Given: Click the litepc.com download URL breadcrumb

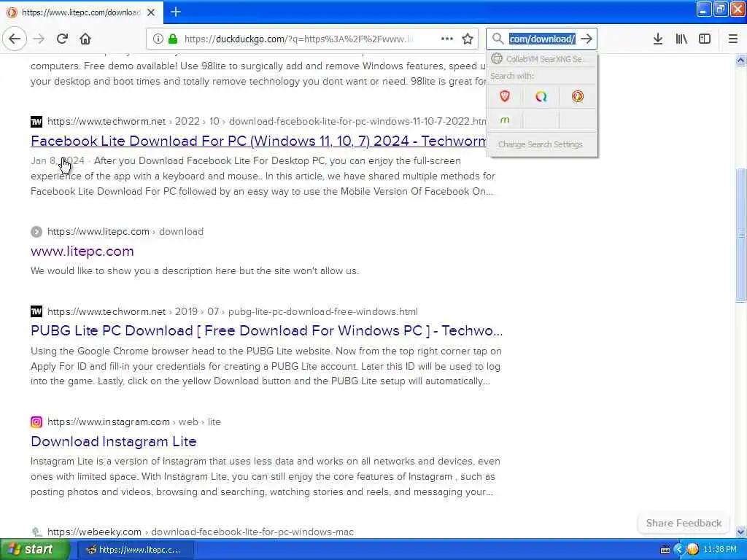Looking at the screenshot, I should [125, 231].
